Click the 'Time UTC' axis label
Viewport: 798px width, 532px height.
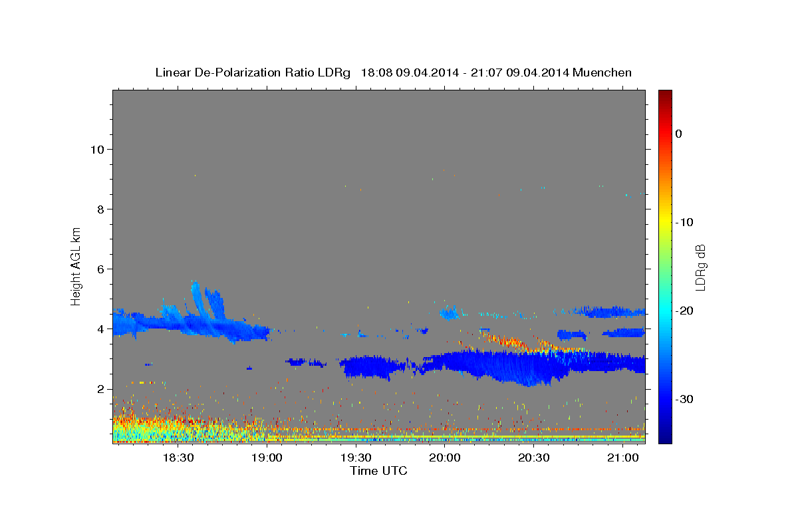point(378,471)
